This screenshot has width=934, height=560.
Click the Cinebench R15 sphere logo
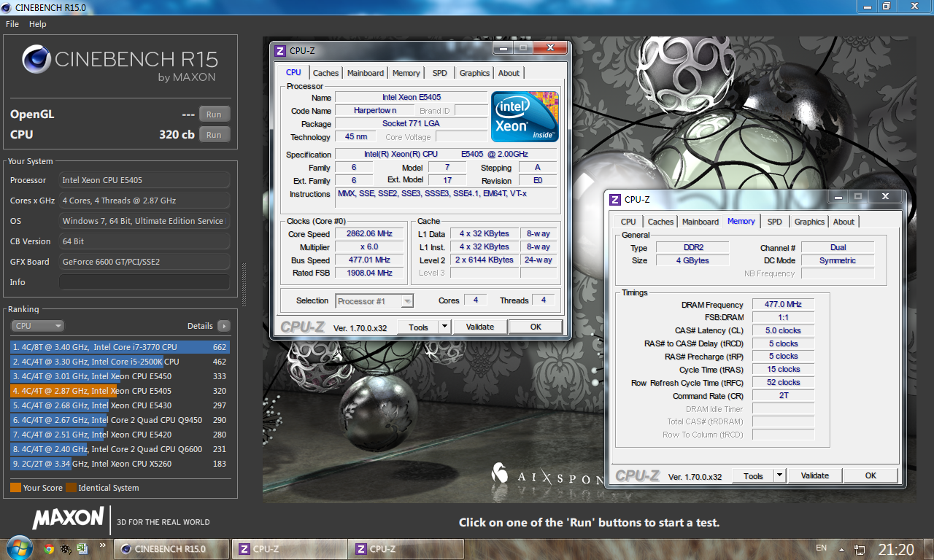36,60
